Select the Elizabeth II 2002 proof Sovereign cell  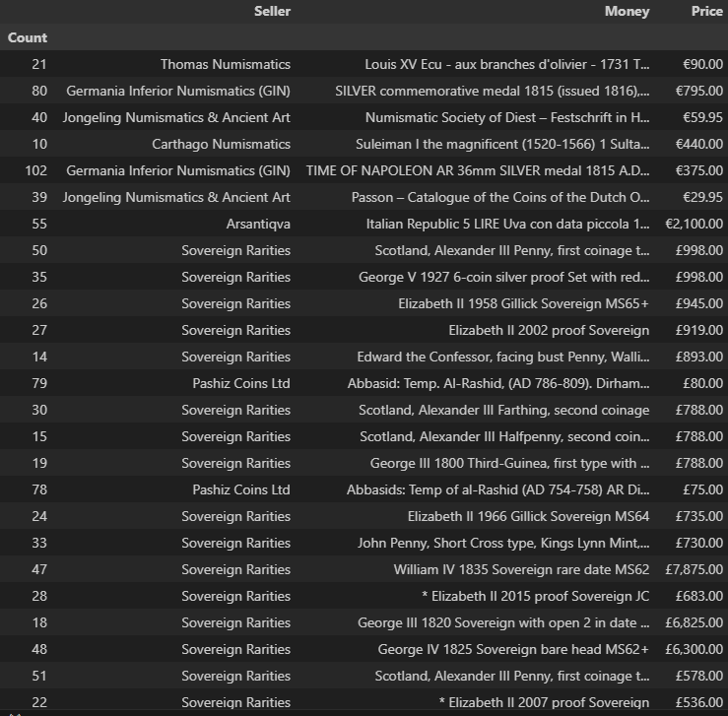(549, 330)
